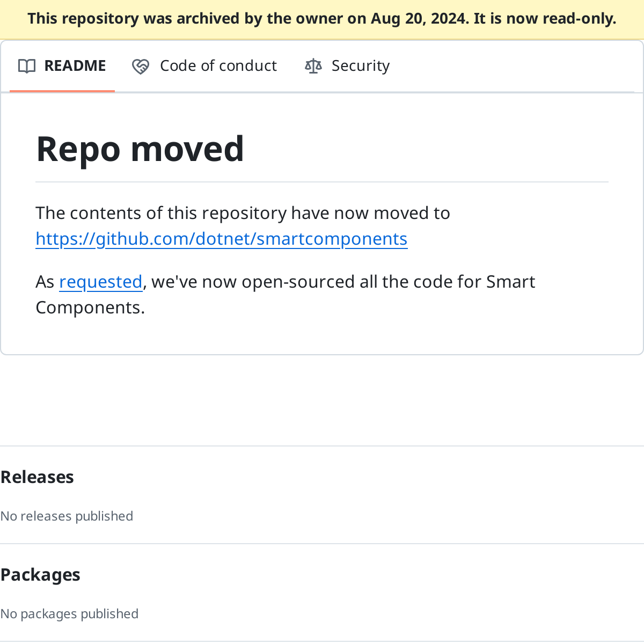Click the 'No packages published' text
The image size is (644, 644).
69,613
